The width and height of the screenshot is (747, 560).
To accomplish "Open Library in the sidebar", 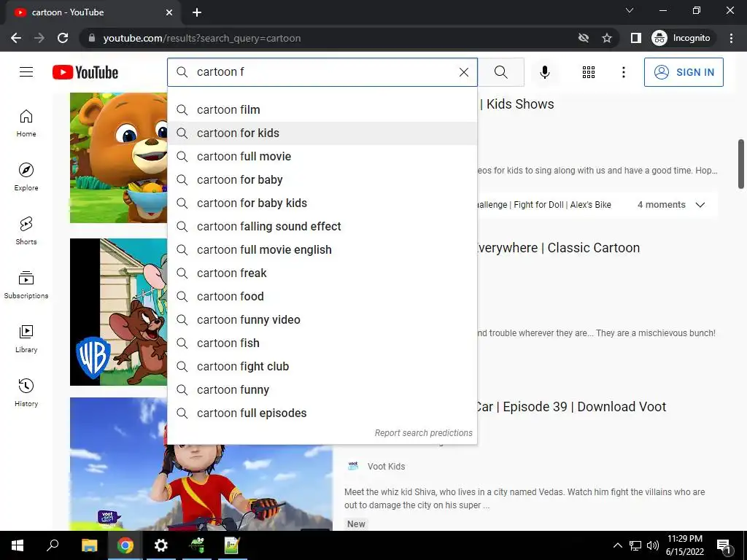I will [26, 338].
